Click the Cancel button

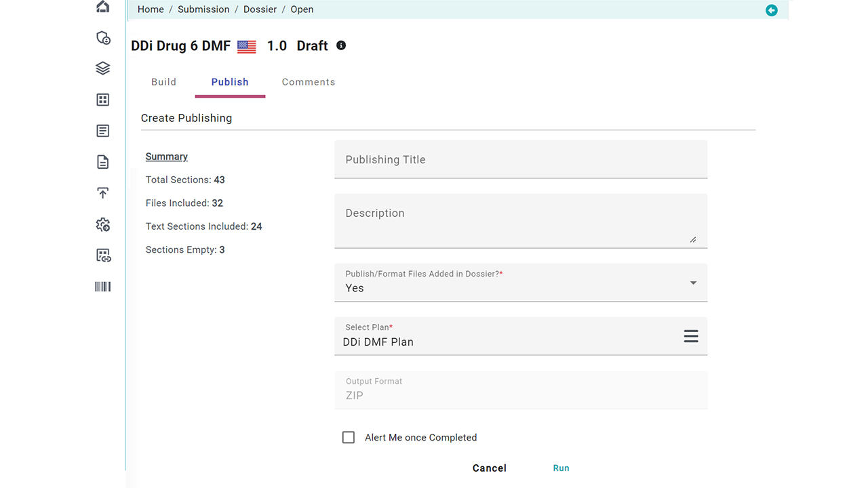[489, 468]
